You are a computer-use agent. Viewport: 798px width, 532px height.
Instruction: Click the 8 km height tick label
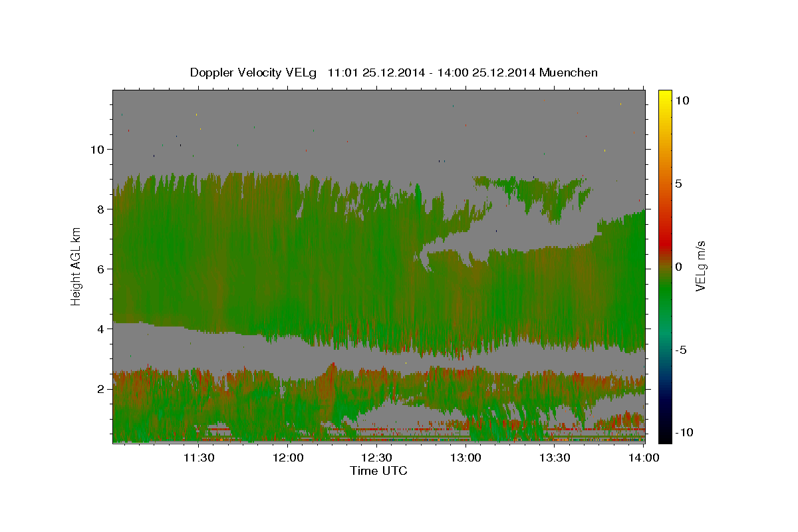(100, 209)
